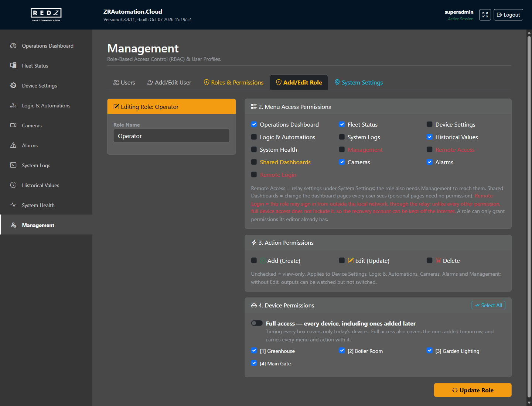
Task: Click the Management user-gear sidebar icon
Action: [x=13, y=225]
